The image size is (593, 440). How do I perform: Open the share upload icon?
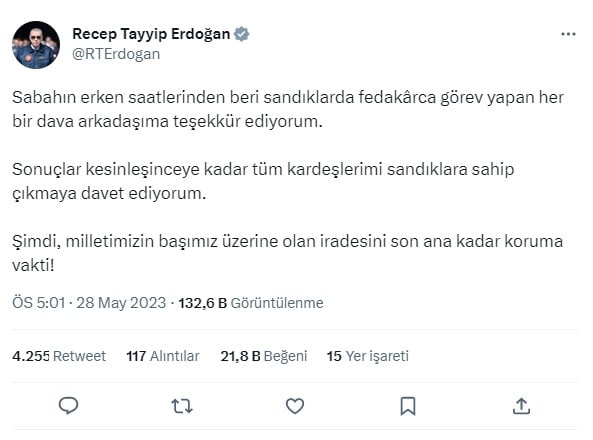pos(521,406)
